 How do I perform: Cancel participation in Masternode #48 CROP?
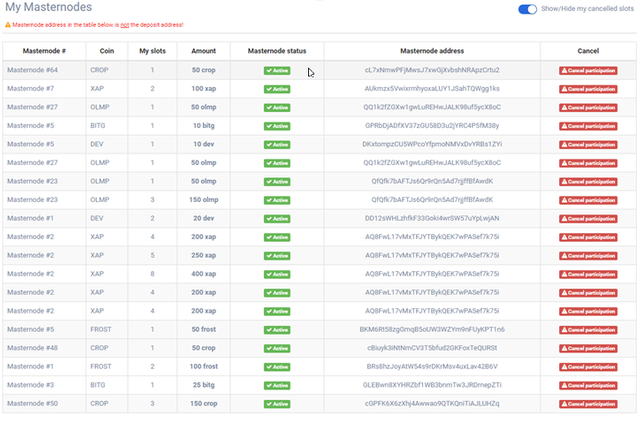click(x=588, y=348)
